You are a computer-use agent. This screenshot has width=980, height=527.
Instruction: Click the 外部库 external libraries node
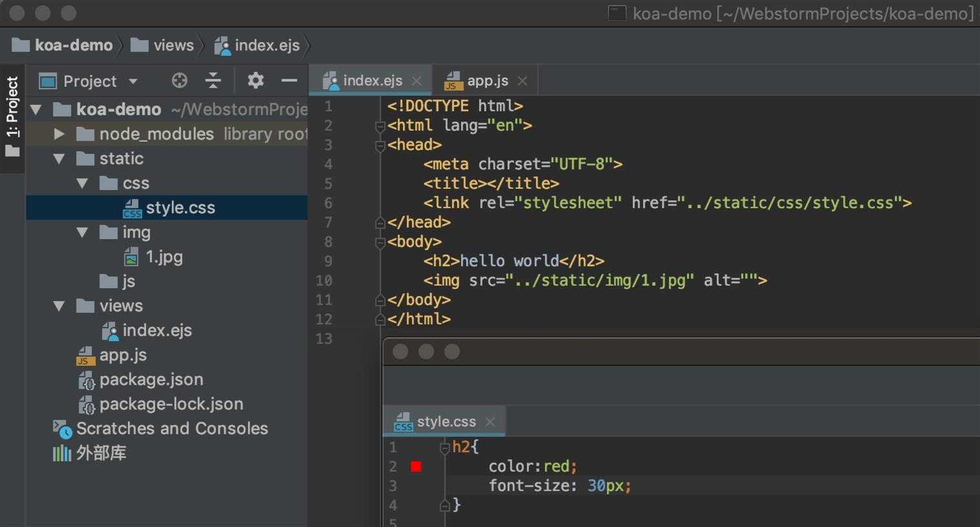click(101, 453)
